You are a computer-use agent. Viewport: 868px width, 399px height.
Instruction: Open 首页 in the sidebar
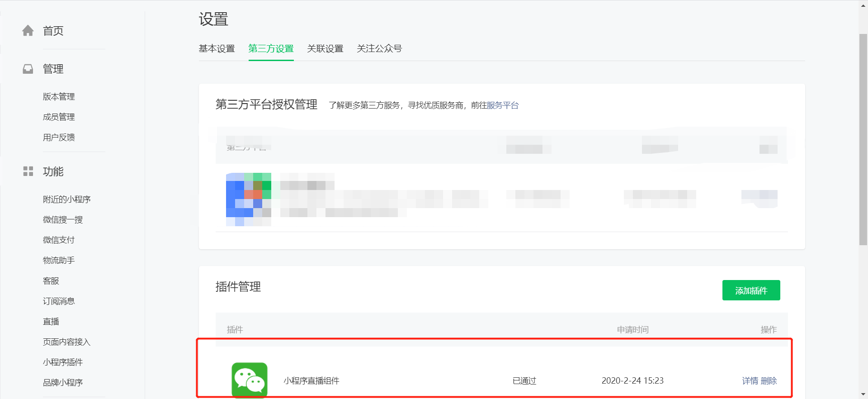[53, 31]
